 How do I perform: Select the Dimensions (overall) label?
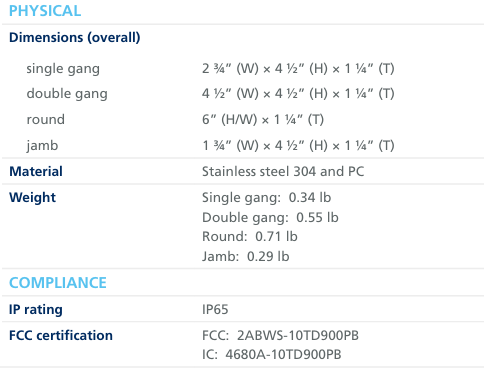coord(75,38)
